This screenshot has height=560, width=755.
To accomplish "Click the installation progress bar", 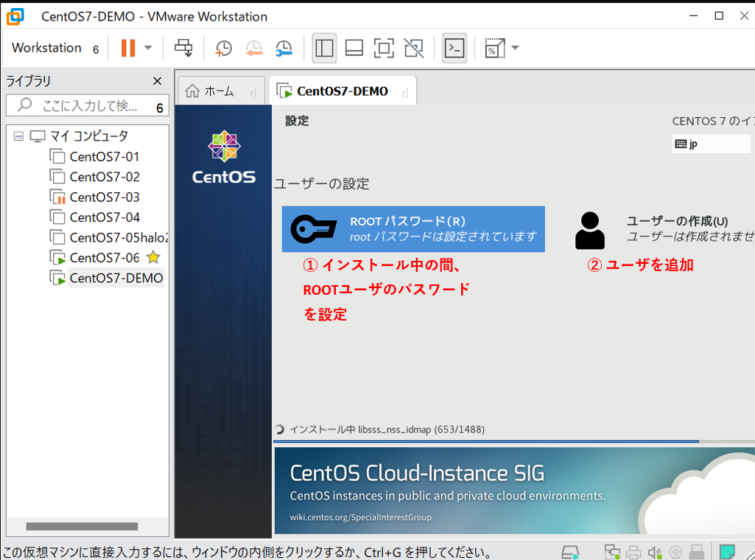I will [x=513, y=441].
